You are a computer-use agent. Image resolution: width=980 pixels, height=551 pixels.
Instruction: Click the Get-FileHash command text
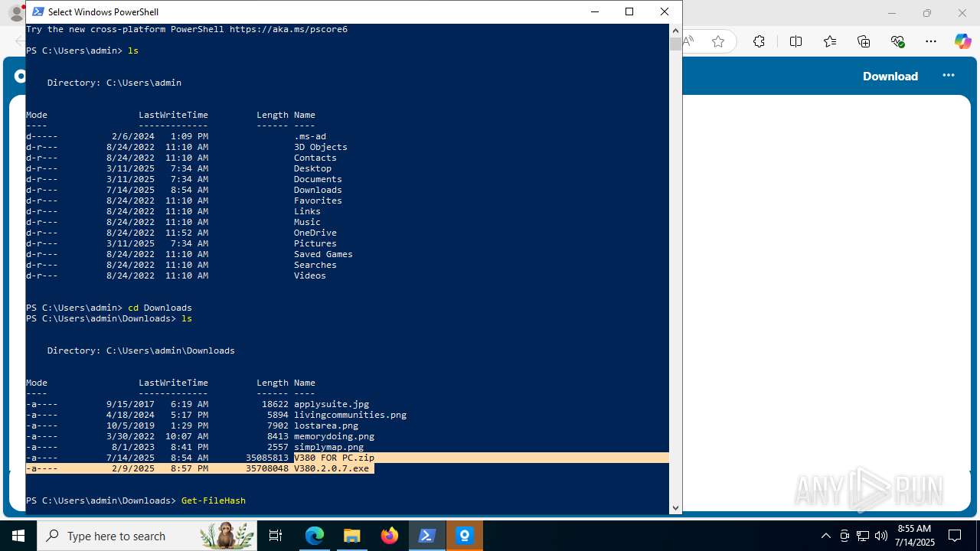pyautogui.click(x=214, y=500)
